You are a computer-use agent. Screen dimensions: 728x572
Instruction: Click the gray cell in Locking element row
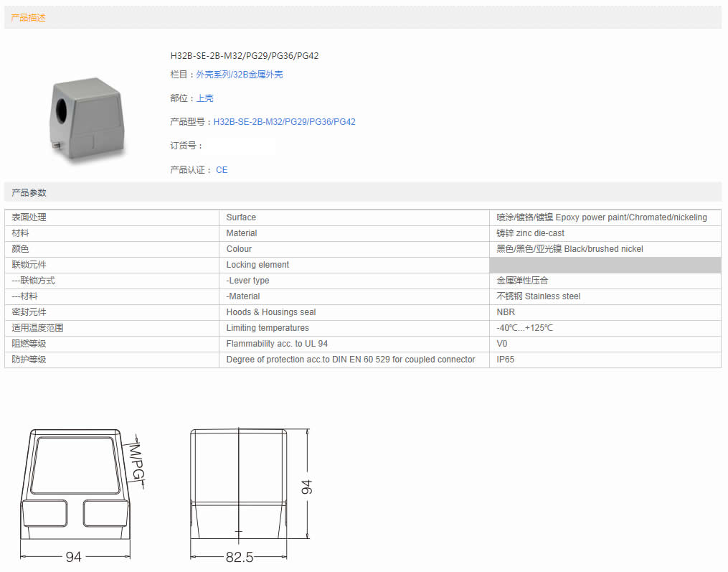coord(605,265)
